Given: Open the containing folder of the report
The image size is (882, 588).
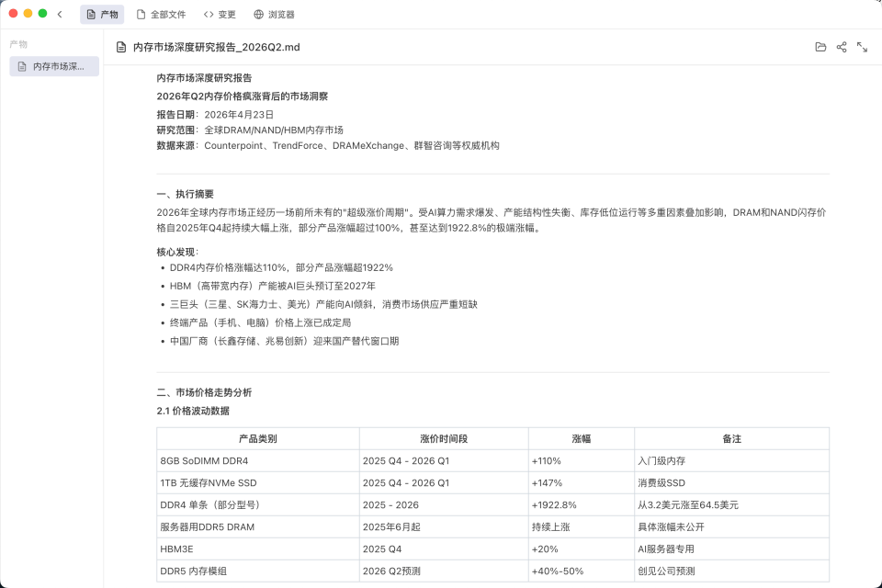Looking at the screenshot, I should [821, 47].
